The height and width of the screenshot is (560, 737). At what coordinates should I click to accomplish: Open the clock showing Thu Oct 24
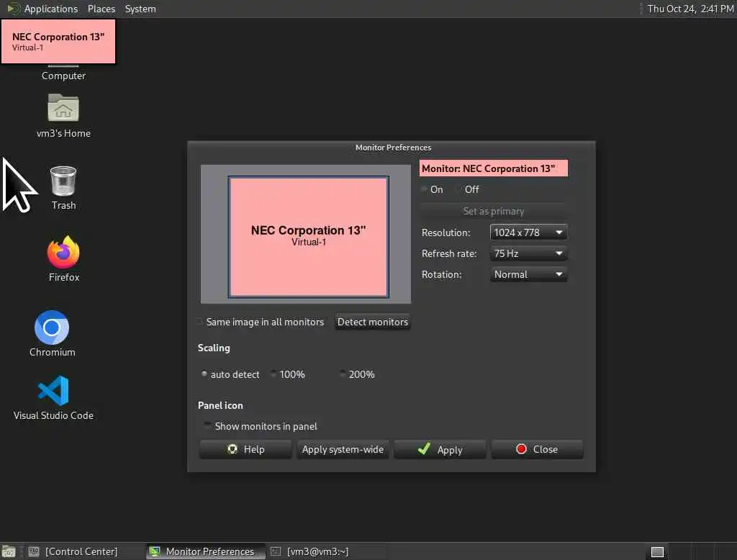690,9
